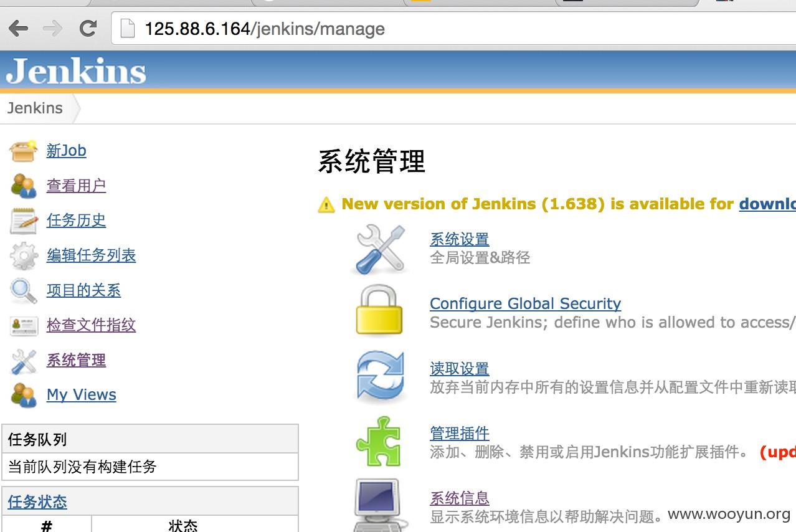The width and height of the screenshot is (796, 532).
Task: Open the 系统信息 link
Action: 460,498
